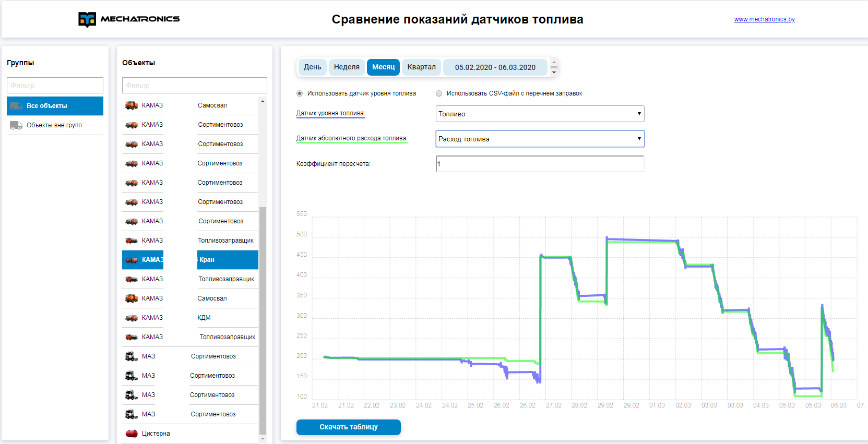Viewport: 868px width, 444px height.
Task: Switch to the Квартал period tab
Action: tap(421, 67)
